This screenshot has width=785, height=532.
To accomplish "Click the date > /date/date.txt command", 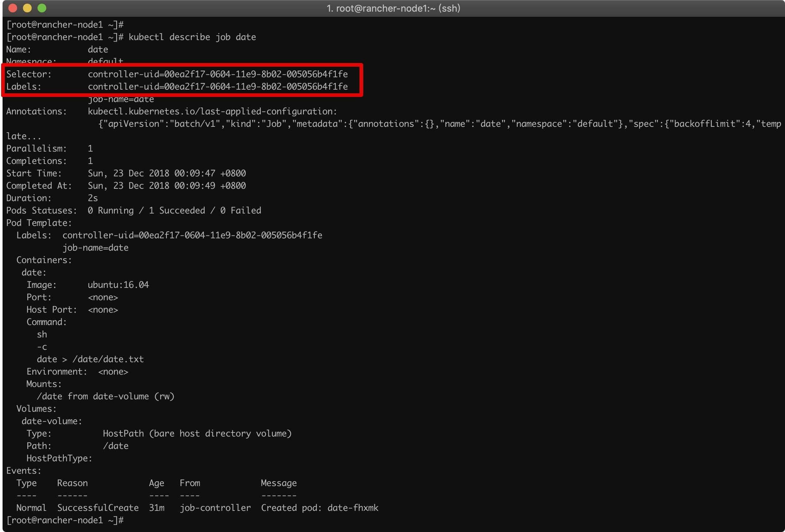I will (90, 359).
